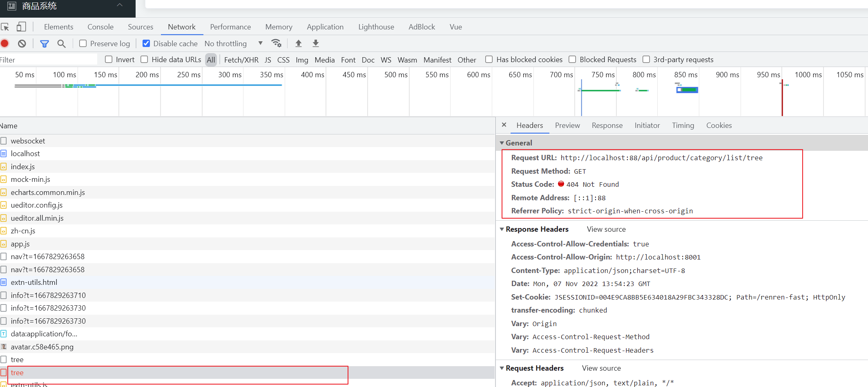Image resolution: width=868 pixels, height=387 pixels.
Task: Show the Initiator tab of request
Action: [x=647, y=125]
